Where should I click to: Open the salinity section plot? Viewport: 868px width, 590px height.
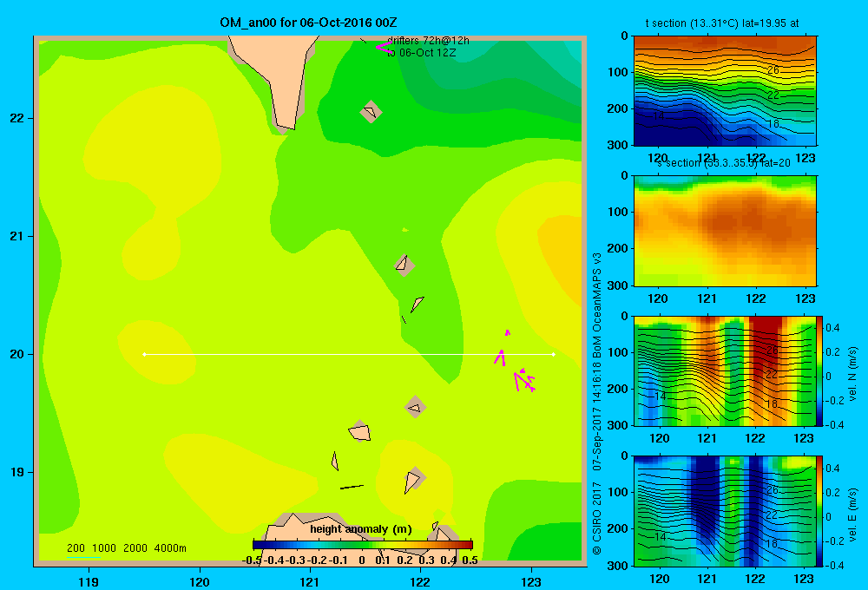725,231
